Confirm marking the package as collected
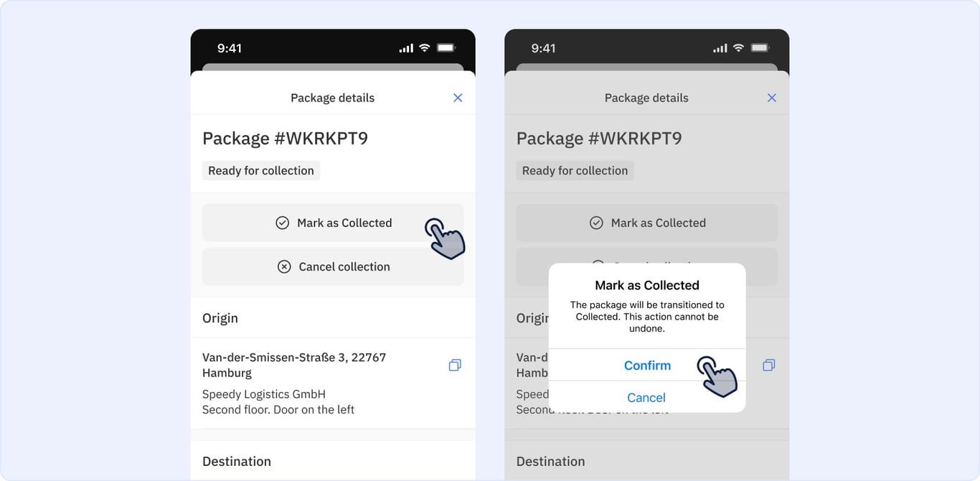The height and width of the screenshot is (481, 980). pyautogui.click(x=647, y=365)
